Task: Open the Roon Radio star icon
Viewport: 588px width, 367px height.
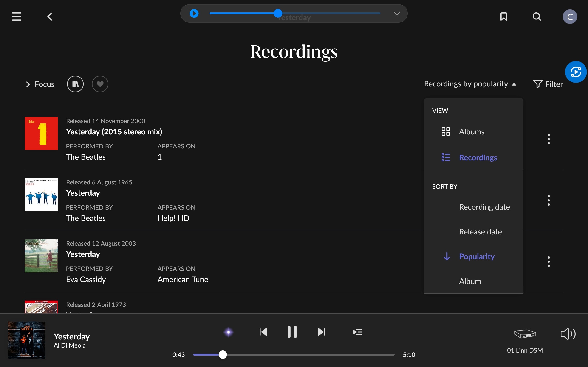Action: [x=228, y=332]
